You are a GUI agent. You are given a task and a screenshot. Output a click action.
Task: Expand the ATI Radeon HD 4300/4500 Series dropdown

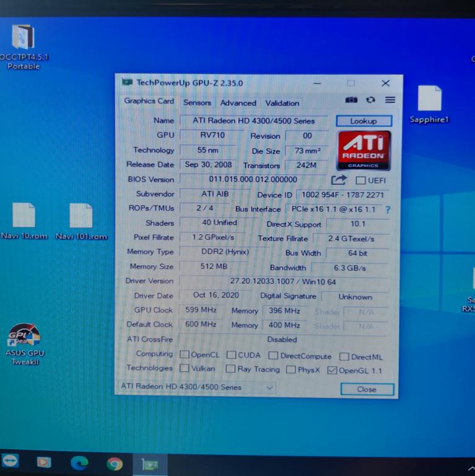pos(196,387)
